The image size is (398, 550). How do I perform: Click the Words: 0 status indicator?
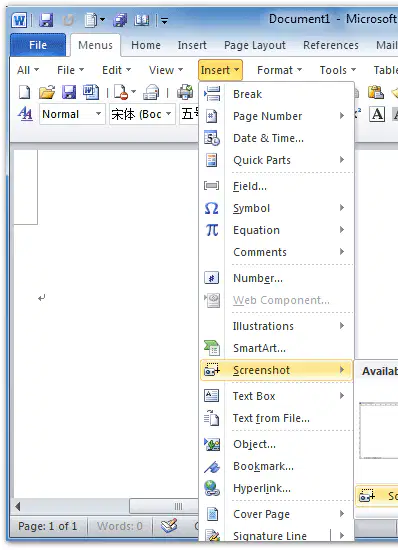point(120,526)
